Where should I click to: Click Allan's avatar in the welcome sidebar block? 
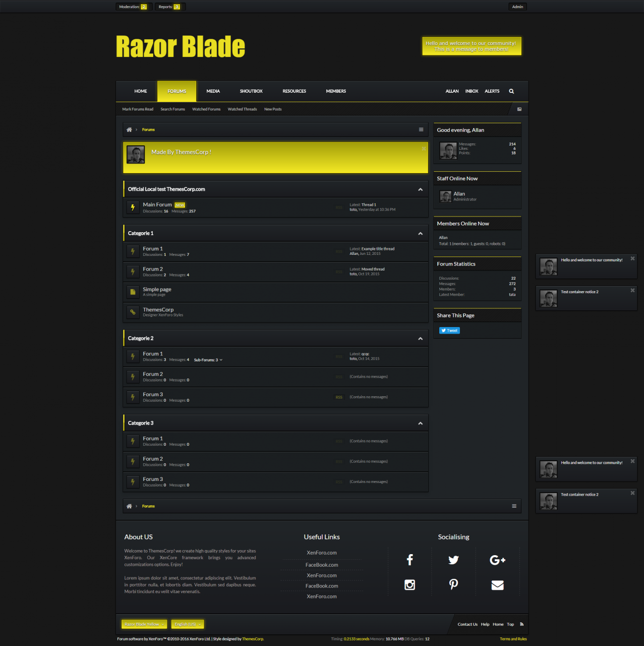(x=448, y=150)
